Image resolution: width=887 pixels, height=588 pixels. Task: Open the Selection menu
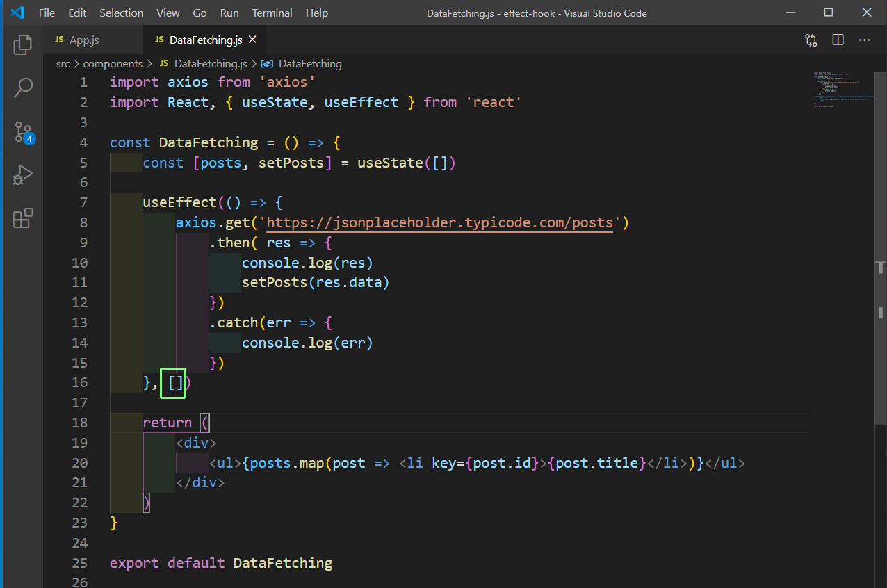point(121,13)
